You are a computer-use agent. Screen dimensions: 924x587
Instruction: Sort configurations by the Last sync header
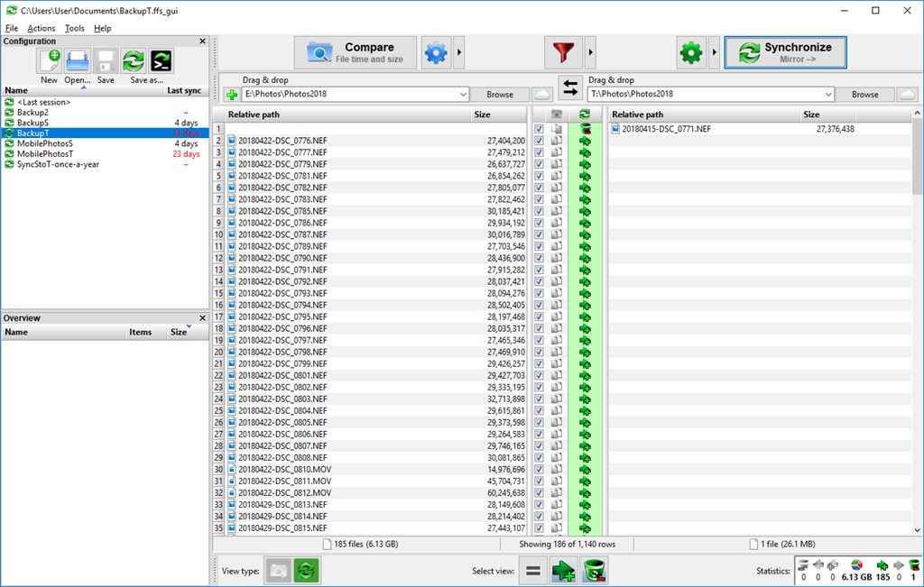(184, 91)
